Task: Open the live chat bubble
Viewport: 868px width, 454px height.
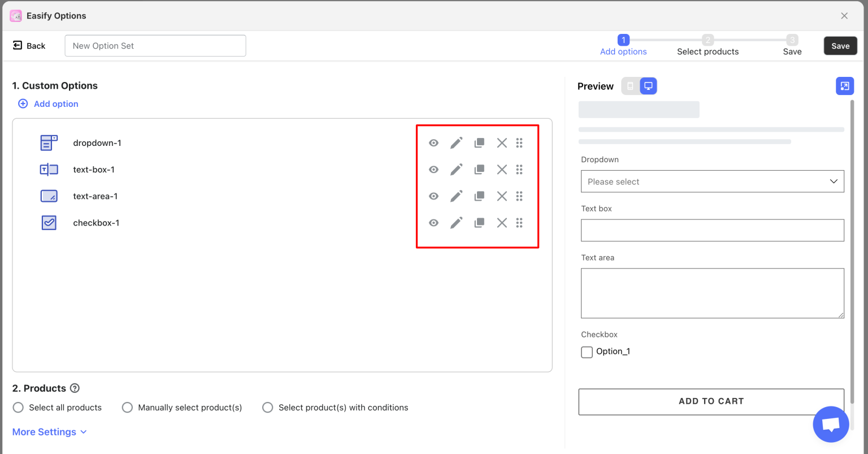Action: click(831, 424)
